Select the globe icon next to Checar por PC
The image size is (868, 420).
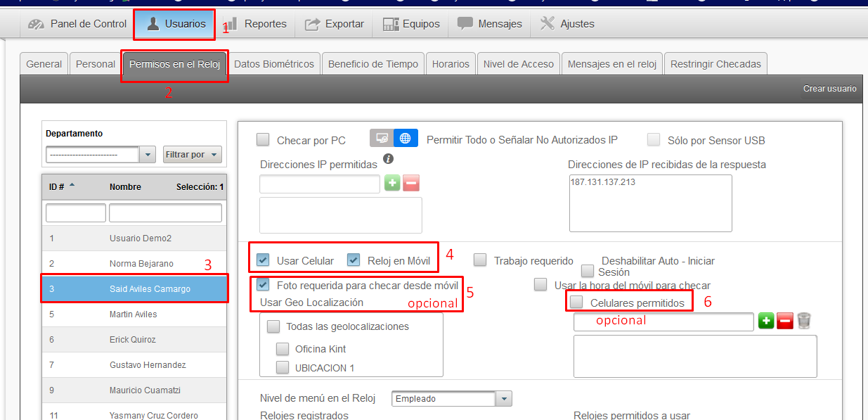coord(406,139)
